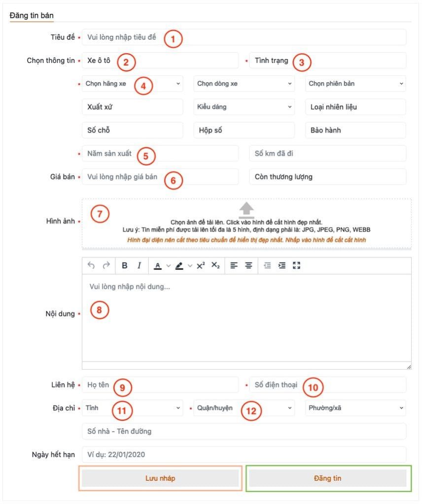Toggle fullscreen mode for the editor
Screen dimensions: 422x504
296,266
